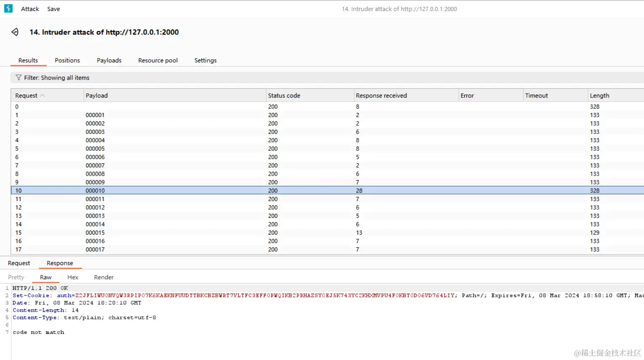Click Length 328 in request 10 row
This screenshot has width=644, height=360.
coord(594,191)
